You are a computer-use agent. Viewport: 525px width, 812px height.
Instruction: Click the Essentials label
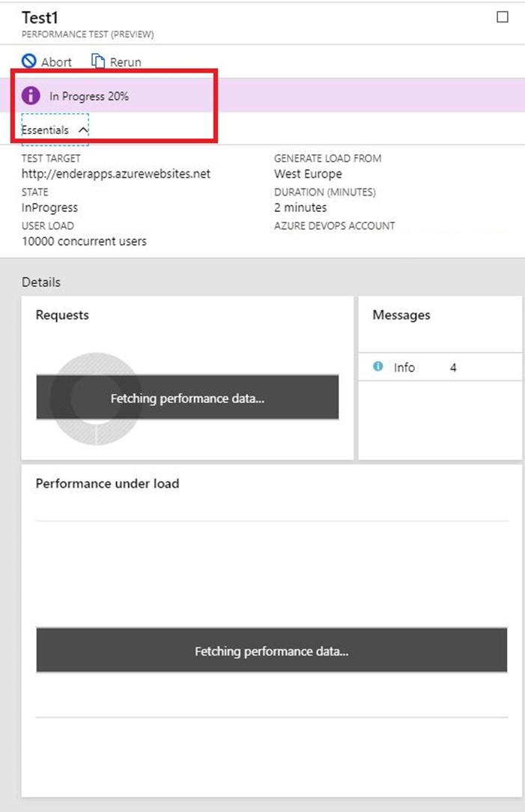(x=45, y=130)
